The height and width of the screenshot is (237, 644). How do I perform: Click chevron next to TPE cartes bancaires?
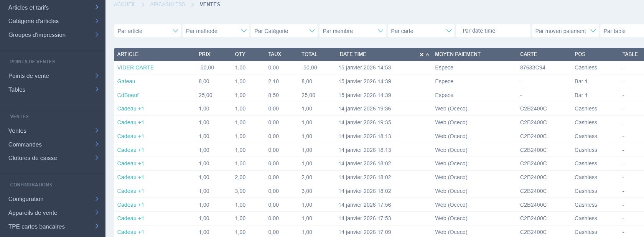pos(97,226)
